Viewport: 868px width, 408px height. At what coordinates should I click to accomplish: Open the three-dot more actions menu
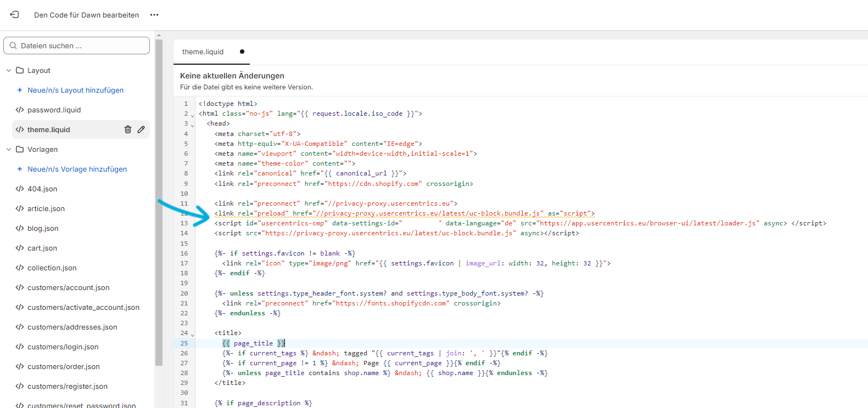tap(154, 15)
